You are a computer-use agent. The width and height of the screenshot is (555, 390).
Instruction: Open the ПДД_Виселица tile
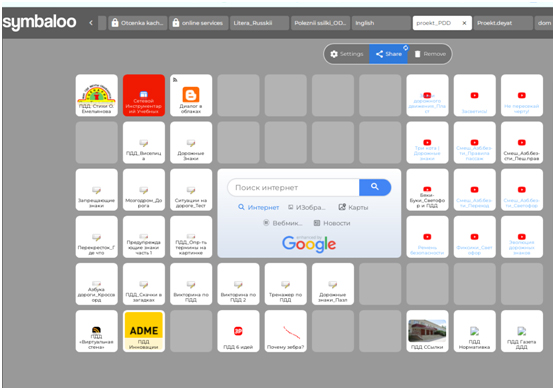coord(144,143)
